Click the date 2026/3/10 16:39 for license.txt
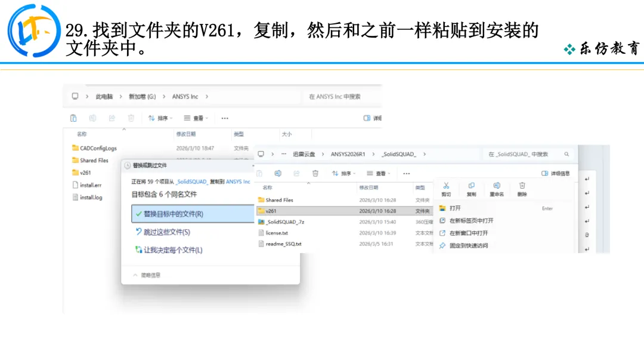The width and height of the screenshot is (644, 363). pyautogui.click(x=377, y=233)
